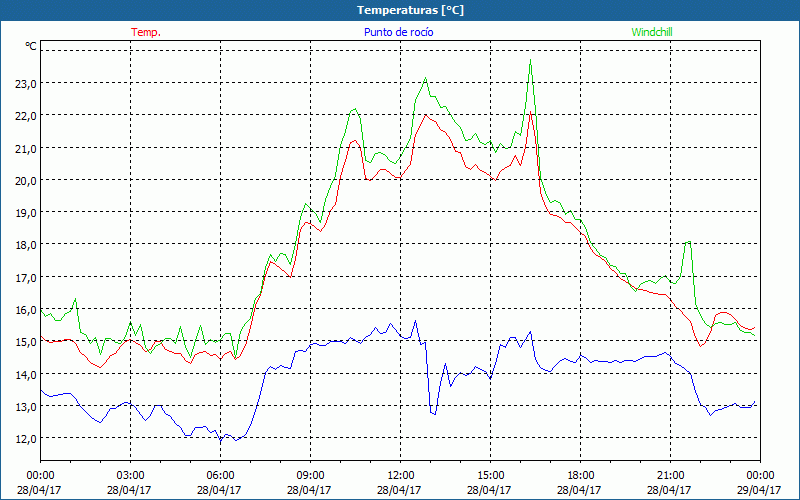Click the 18:00 time axis label
Image resolution: width=800 pixels, height=500 pixels.
coord(580,475)
